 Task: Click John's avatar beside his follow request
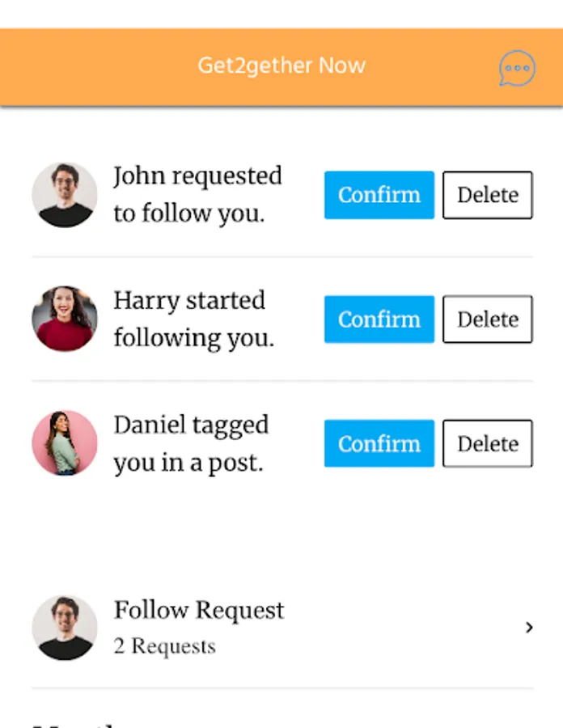click(65, 195)
